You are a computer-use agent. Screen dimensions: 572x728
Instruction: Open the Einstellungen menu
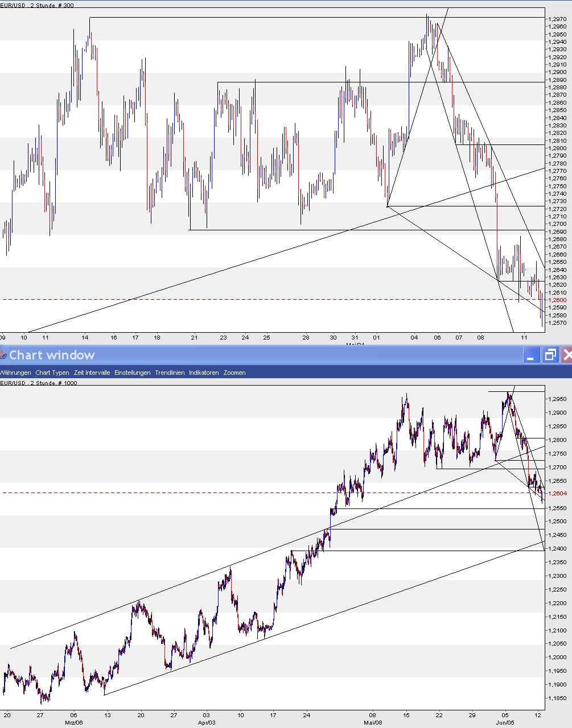(x=132, y=373)
